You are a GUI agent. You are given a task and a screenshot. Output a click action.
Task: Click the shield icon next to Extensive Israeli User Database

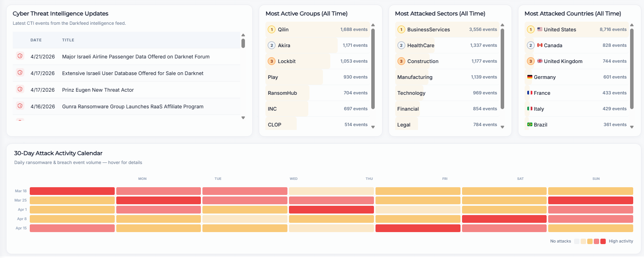(x=20, y=73)
